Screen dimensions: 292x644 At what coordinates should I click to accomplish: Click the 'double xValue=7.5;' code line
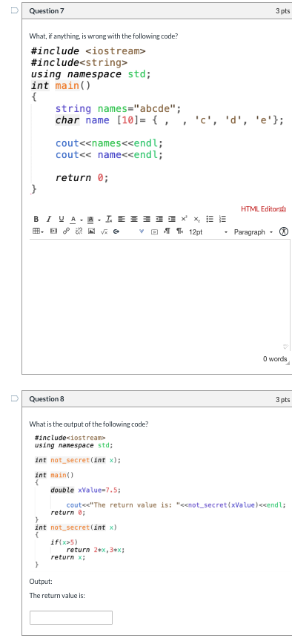click(85, 490)
